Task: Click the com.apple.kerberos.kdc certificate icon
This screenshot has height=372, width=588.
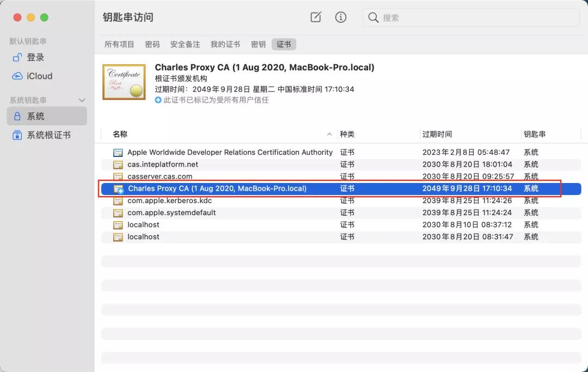Action: point(118,201)
